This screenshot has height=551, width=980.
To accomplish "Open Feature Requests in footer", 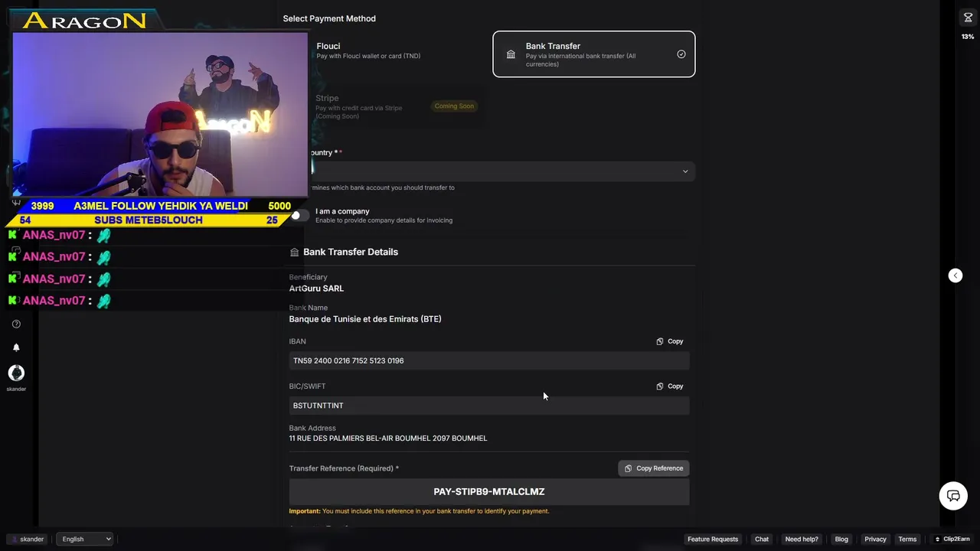I will 713,539.
